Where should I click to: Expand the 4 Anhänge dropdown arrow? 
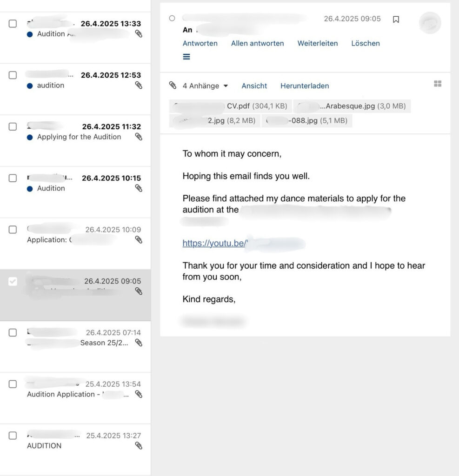[226, 86]
